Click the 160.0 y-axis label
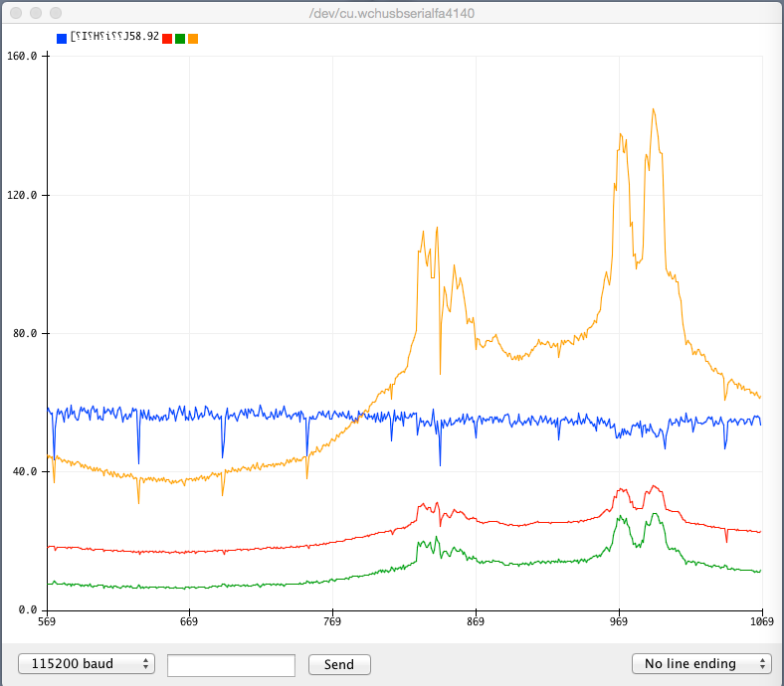This screenshot has width=784, height=686. (22, 57)
